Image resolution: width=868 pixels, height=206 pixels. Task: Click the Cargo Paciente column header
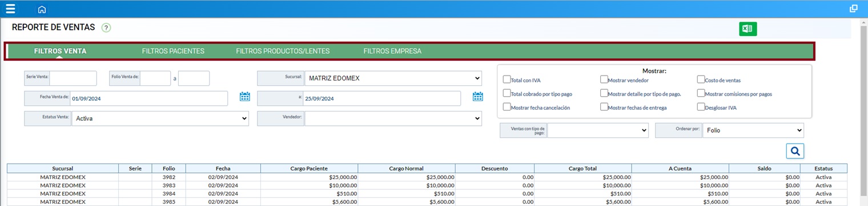coord(310,169)
